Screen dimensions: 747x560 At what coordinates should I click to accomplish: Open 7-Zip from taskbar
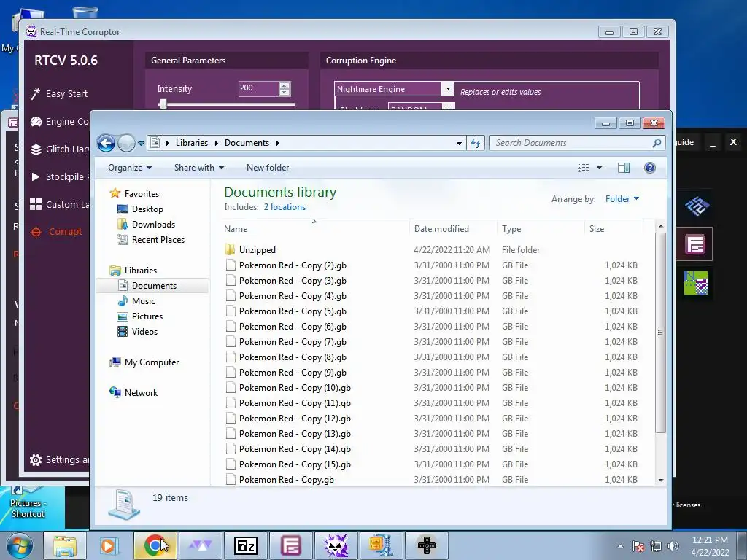tap(246, 545)
